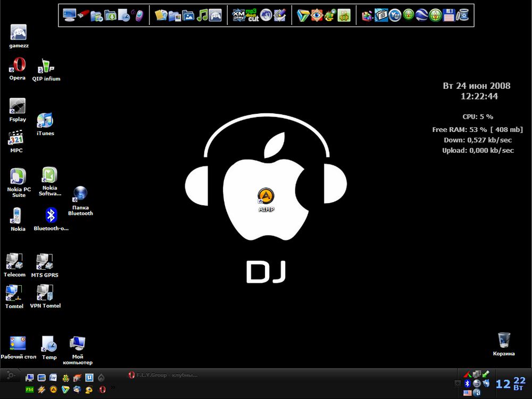
Task: Click the Bluetooth icon in the system tray
Action: click(467, 384)
